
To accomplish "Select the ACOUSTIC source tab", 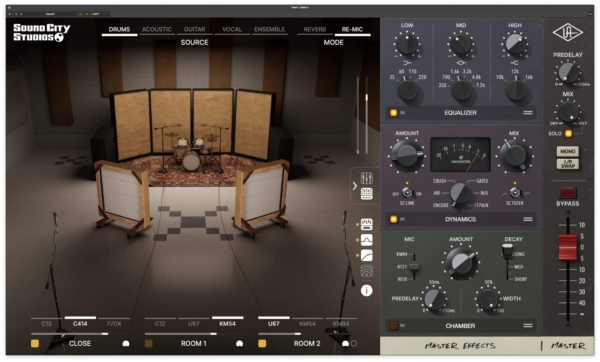I will pyautogui.click(x=157, y=29).
